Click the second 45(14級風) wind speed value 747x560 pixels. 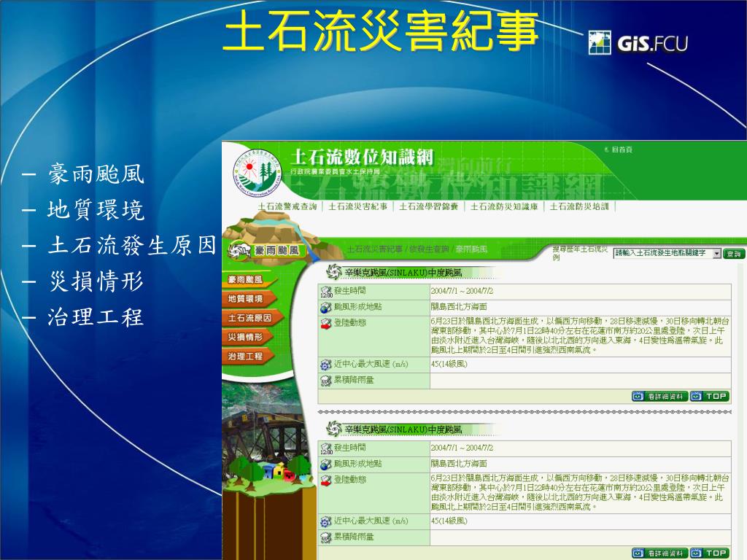449,521
